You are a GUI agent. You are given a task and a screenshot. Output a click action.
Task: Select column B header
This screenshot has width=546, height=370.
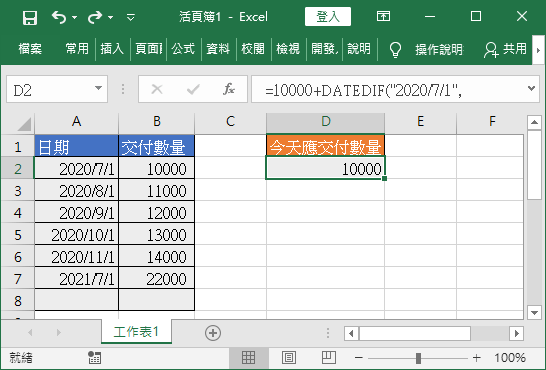click(x=157, y=122)
